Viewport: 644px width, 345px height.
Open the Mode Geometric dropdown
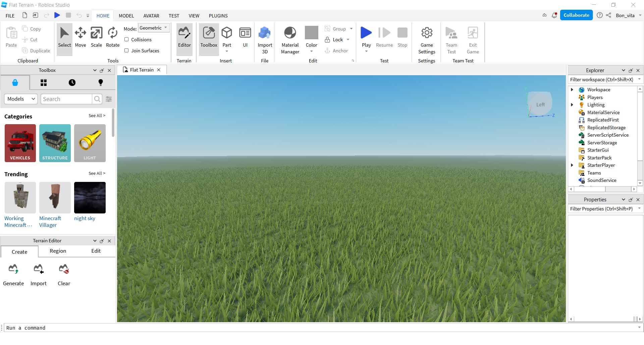(154, 28)
